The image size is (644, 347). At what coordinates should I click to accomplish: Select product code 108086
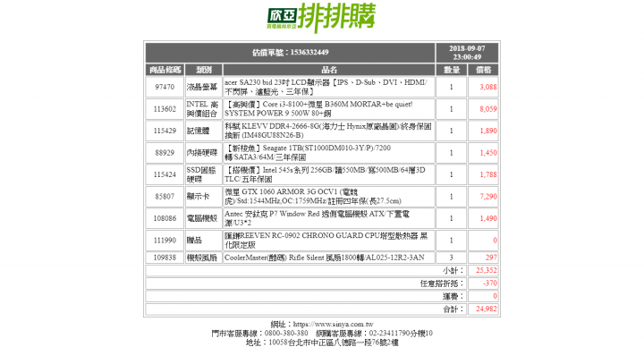coord(165,218)
